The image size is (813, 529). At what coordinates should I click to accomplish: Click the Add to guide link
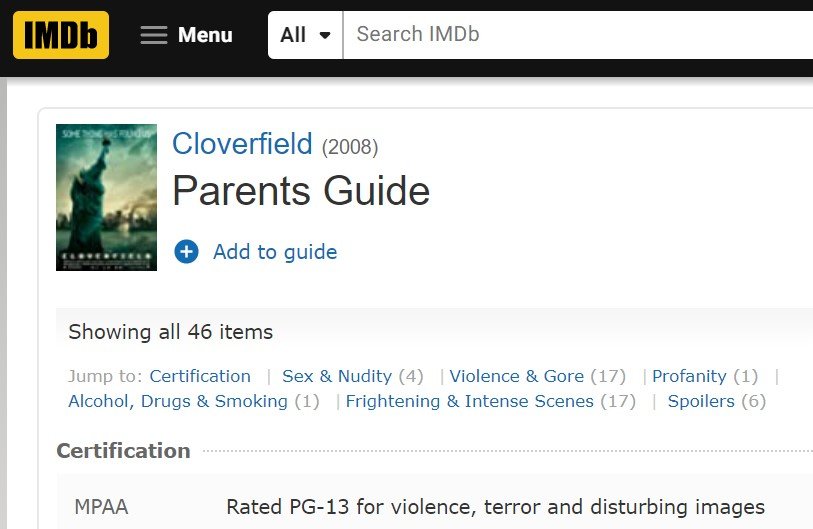point(275,252)
